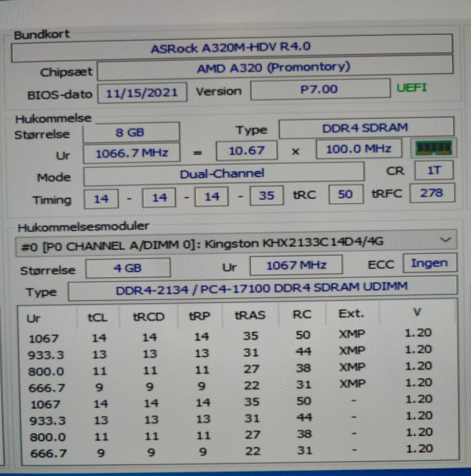Click the tRFC label
Screen dimensions: 471x476
tap(387, 194)
